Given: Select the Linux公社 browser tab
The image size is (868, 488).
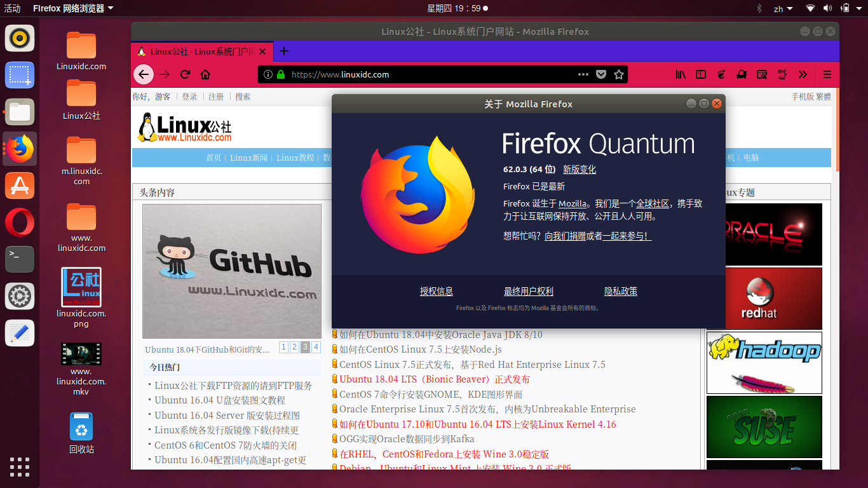Looking at the screenshot, I should coord(202,51).
